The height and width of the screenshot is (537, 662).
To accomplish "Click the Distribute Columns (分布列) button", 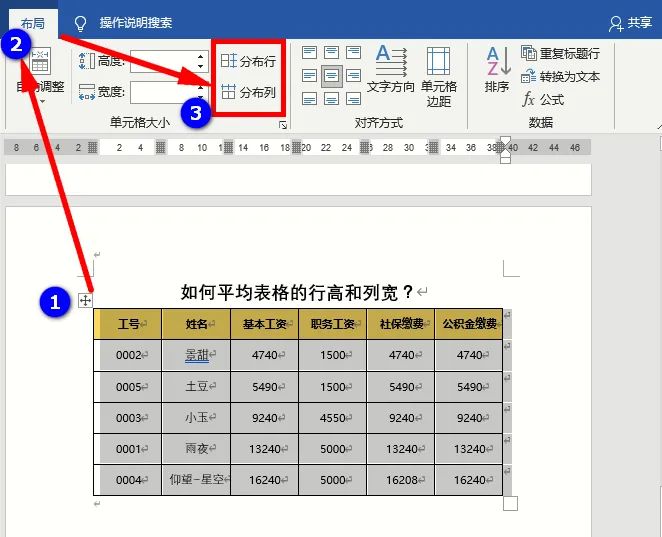I will pyautogui.click(x=248, y=92).
